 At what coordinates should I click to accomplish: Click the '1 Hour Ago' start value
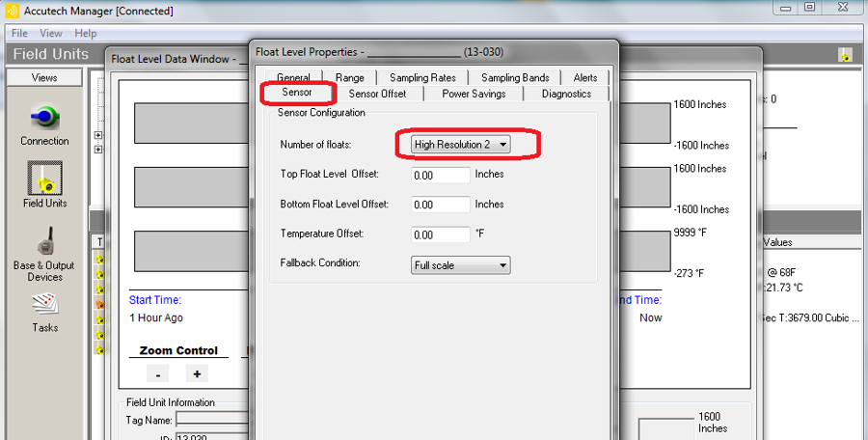pyautogui.click(x=156, y=317)
